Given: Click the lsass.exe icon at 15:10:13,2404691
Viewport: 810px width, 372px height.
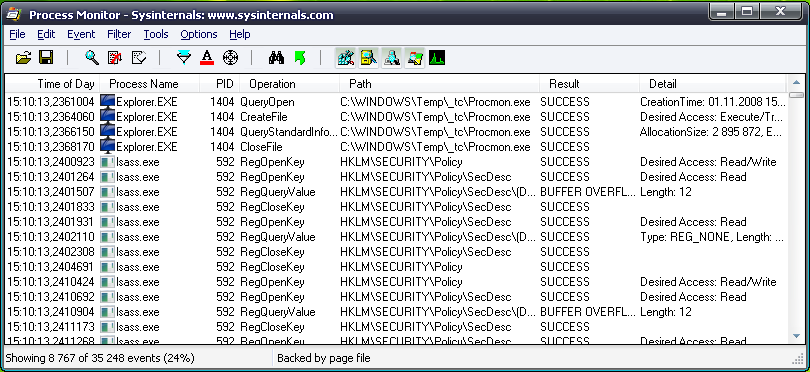Looking at the screenshot, I should click(107, 267).
